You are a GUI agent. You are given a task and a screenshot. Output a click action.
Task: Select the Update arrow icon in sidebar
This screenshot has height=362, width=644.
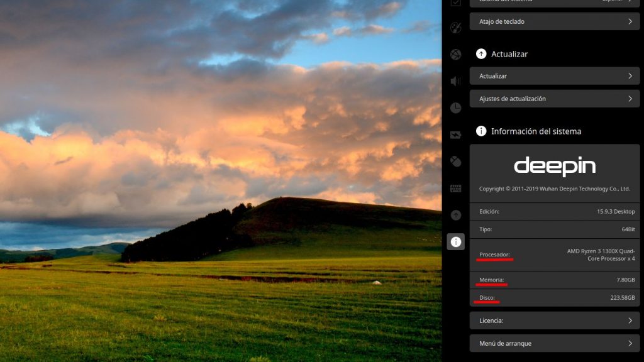coord(456,215)
